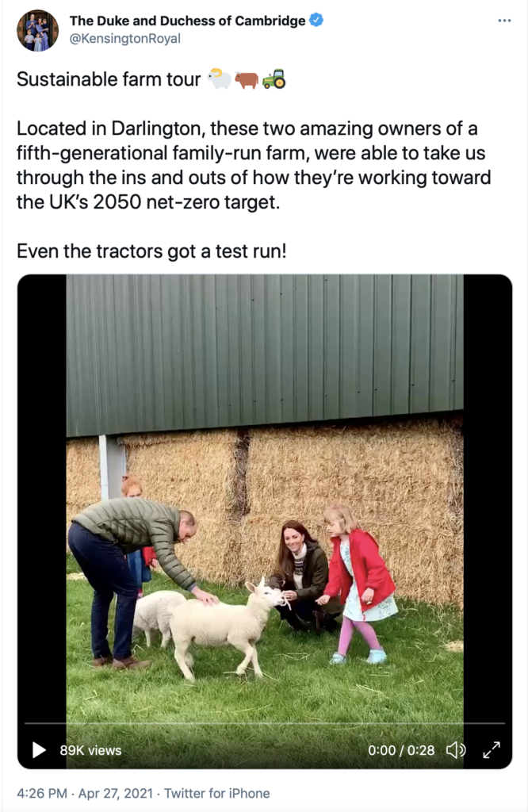Click the 0:00 / 0:28 time display
The image size is (528, 812).
pyautogui.click(x=401, y=750)
